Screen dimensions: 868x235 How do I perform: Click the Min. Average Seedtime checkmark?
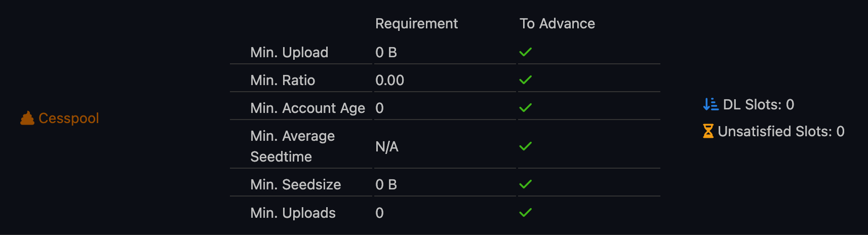point(526,146)
